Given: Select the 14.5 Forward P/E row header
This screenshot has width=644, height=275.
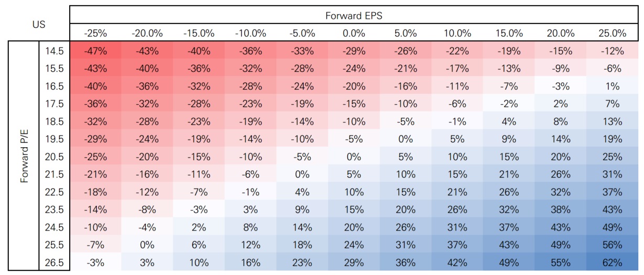Looking at the screenshot, I should pos(54,51).
